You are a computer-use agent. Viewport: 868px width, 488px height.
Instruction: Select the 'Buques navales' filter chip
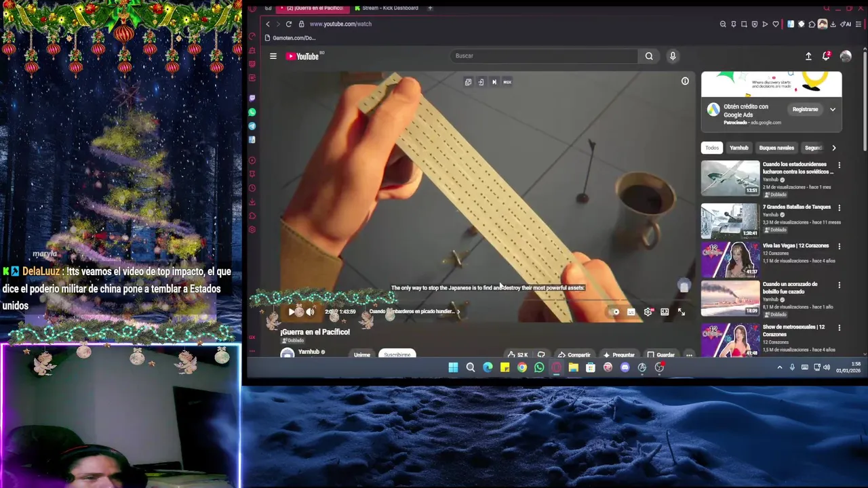776,148
